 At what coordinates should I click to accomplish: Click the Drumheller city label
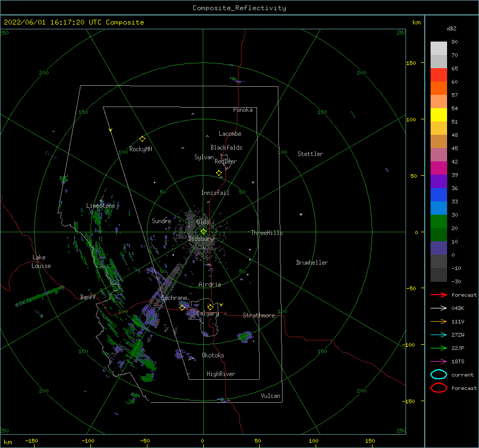click(x=312, y=263)
